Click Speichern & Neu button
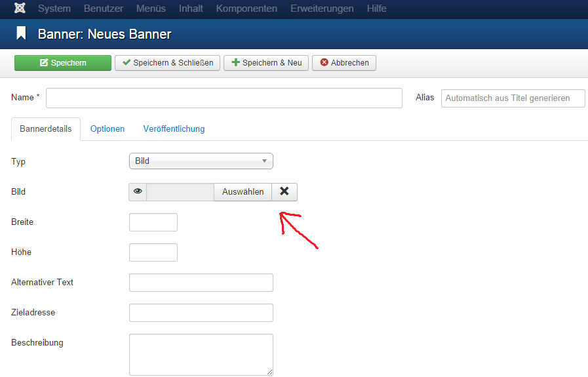 pyautogui.click(x=266, y=63)
